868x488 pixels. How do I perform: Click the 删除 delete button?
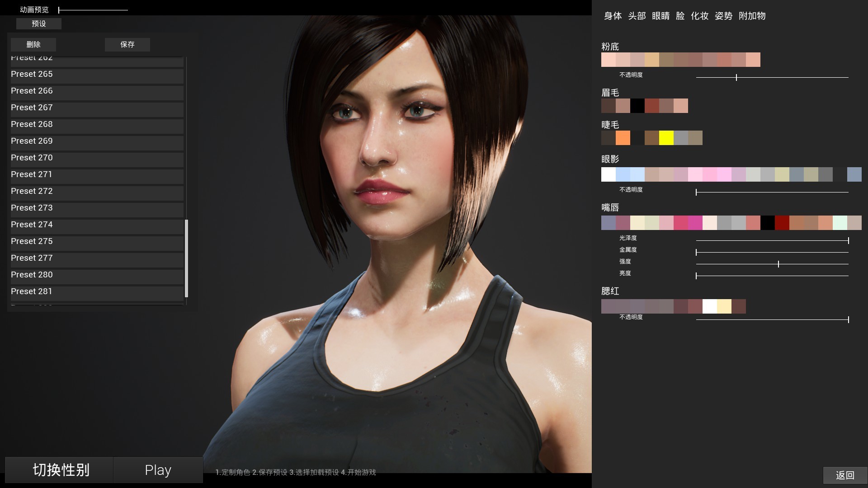click(33, 44)
